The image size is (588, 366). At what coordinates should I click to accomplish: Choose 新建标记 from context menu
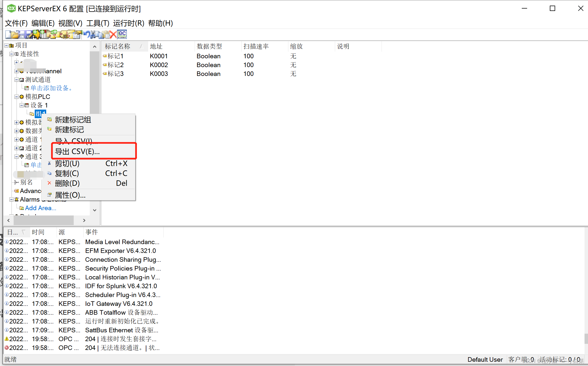[x=89, y=130]
